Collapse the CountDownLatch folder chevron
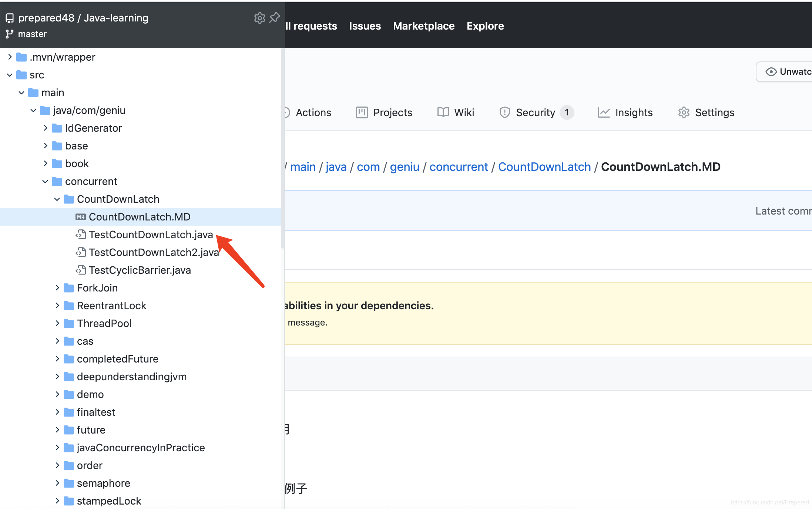812x509 pixels. coord(57,199)
